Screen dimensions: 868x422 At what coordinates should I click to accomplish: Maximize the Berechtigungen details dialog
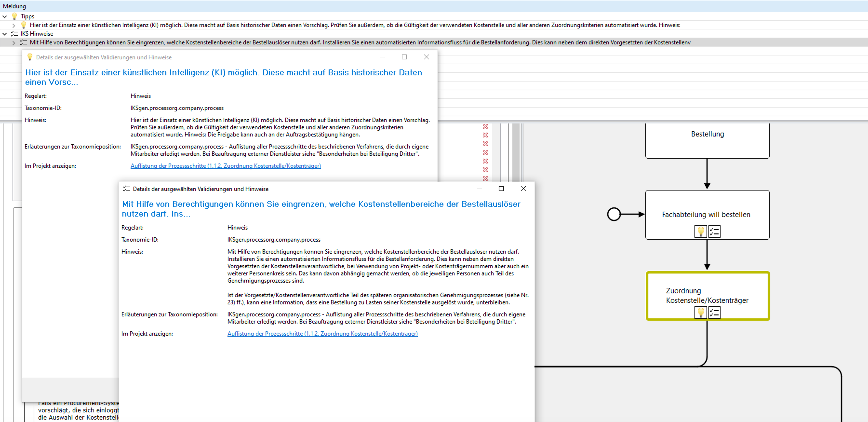click(x=501, y=189)
